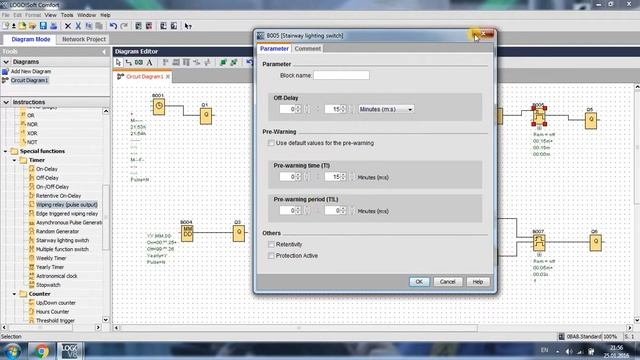Click the 100% zoom status entry

[610, 337]
